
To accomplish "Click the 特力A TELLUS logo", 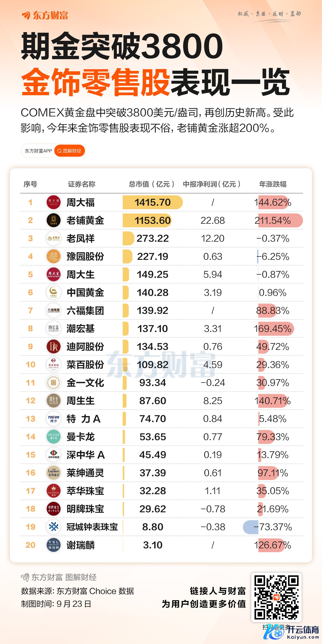I will (x=54, y=419).
